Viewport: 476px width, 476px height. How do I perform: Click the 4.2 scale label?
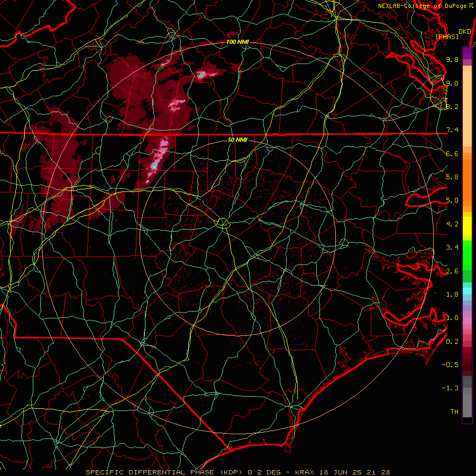[x=452, y=224]
